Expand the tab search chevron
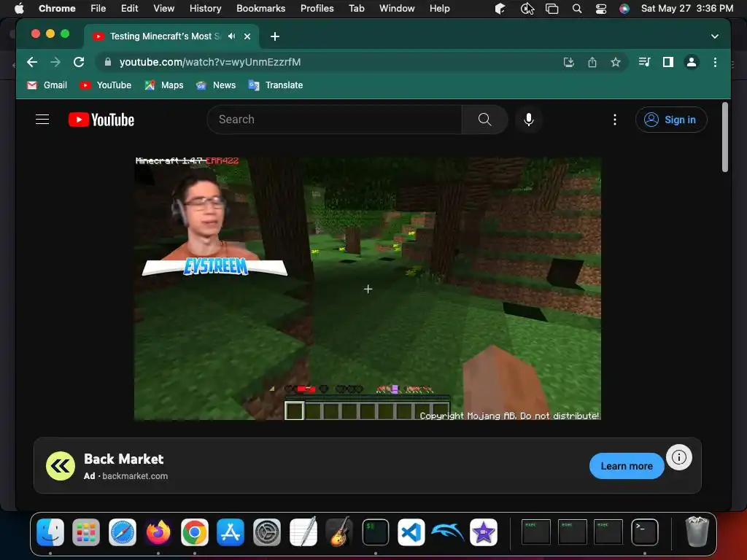 click(715, 36)
